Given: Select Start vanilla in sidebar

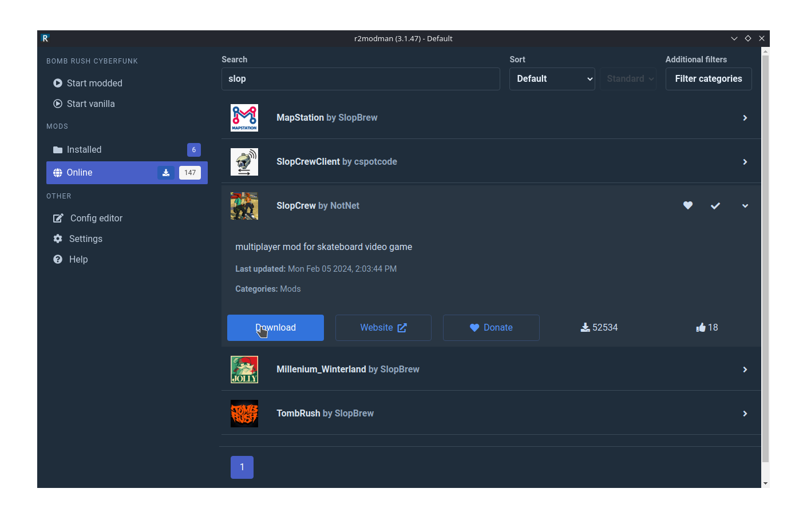Looking at the screenshot, I should coord(127,104).
